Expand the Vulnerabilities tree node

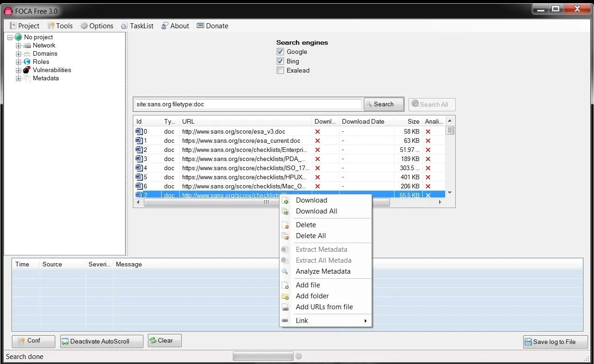19,70
